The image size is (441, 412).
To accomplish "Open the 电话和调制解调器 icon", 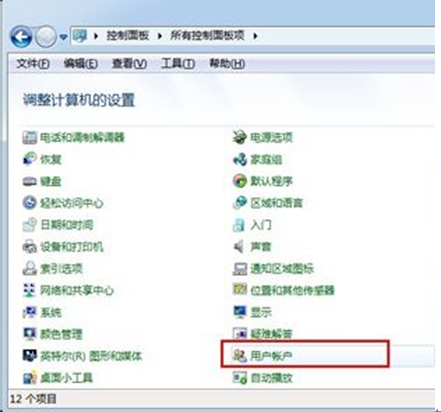I will point(29,137).
